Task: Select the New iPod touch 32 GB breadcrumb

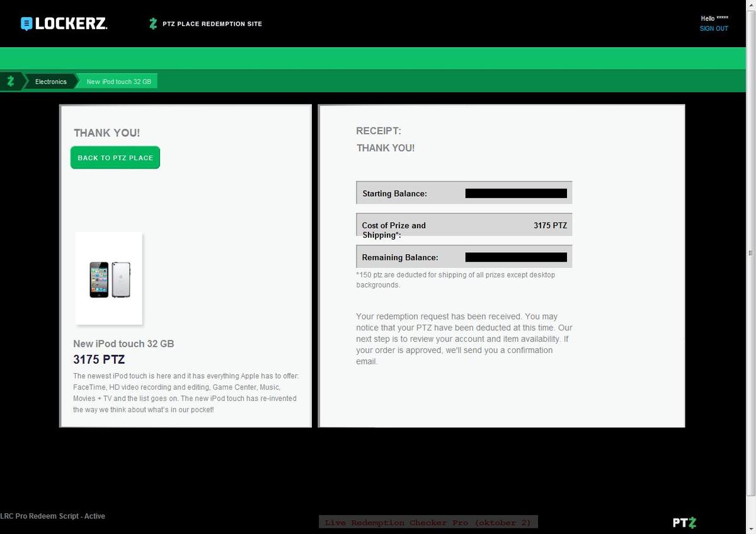Action: pos(118,82)
